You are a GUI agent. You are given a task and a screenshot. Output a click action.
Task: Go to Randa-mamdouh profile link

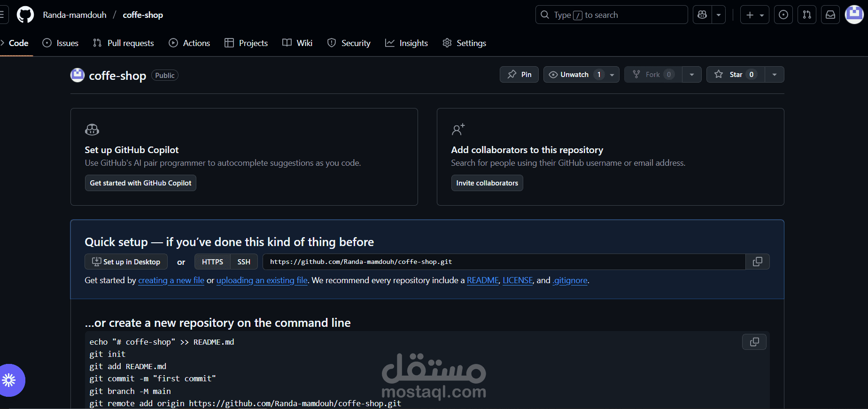(x=75, y=15)
